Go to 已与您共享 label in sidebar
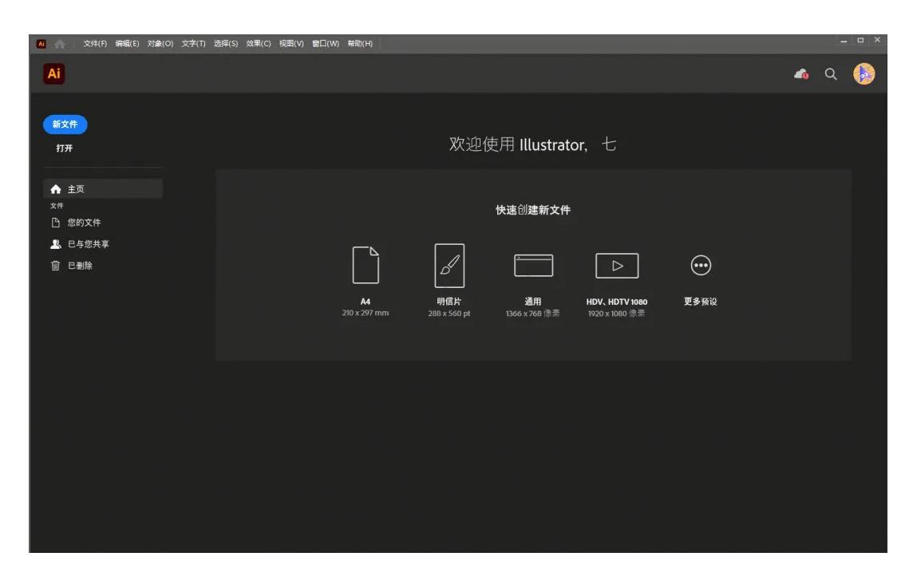Screen dimensions: 917x588 [x=89, y=244]
